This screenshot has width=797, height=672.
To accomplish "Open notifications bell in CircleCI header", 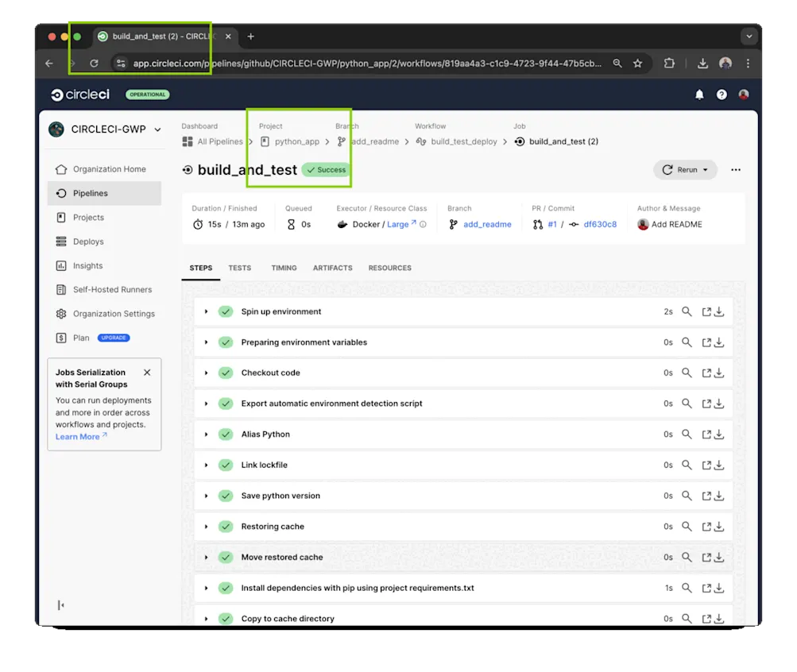I will [699, 95].
